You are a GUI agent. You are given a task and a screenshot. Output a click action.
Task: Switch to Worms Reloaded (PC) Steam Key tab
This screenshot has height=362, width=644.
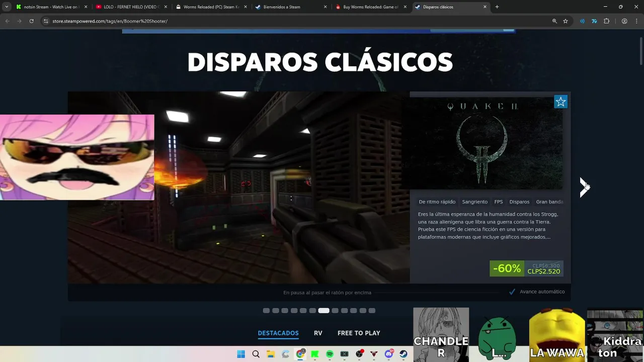point(211,7)
